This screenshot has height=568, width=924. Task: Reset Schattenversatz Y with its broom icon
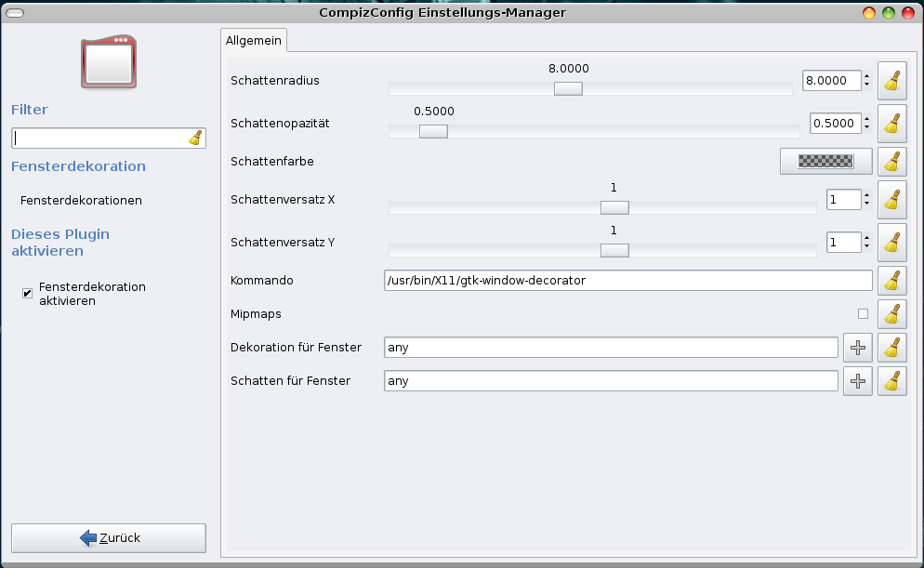(x=891, y=242)
